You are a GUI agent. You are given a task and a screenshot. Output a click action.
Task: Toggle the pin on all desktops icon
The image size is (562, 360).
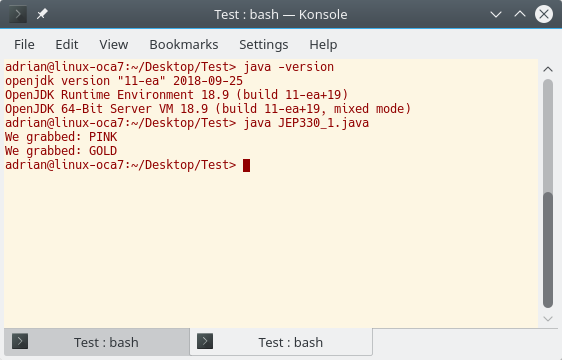[42, 14]
